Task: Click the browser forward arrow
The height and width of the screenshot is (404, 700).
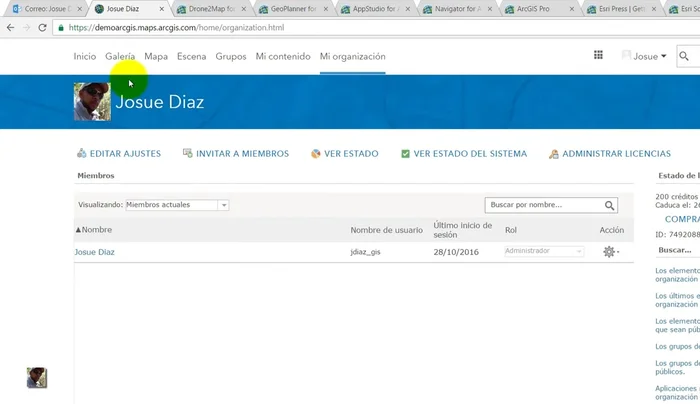Action: (26, 28)
